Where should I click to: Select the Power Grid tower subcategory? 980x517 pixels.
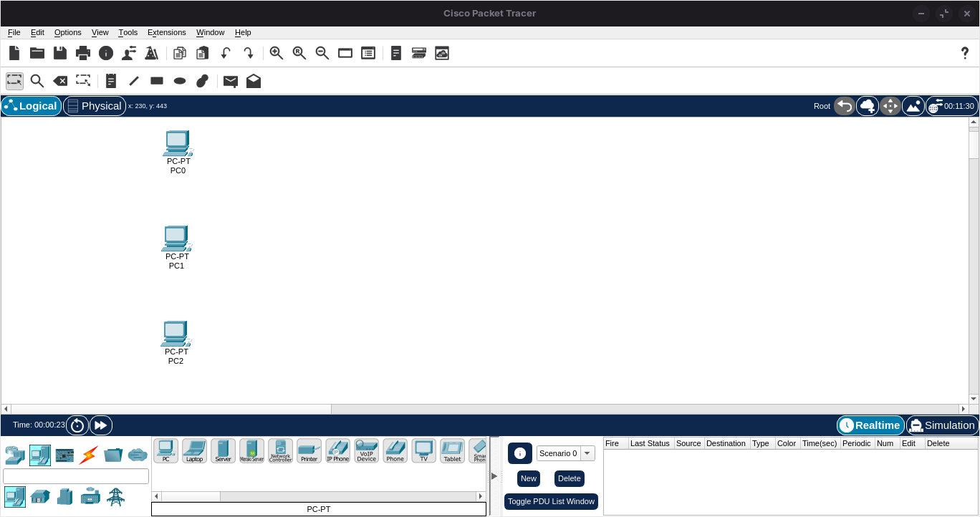pyautogui.click(x=115, y=496)
